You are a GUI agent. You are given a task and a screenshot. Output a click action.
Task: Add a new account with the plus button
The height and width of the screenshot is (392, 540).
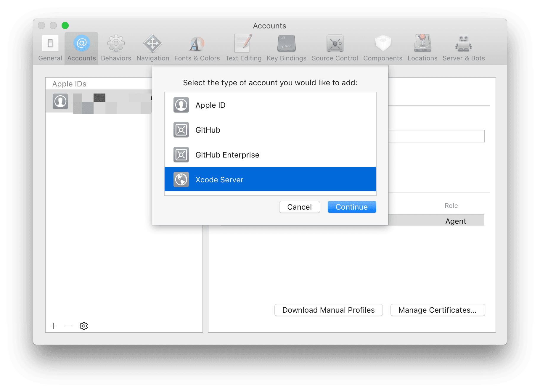[x=53, y=326]
